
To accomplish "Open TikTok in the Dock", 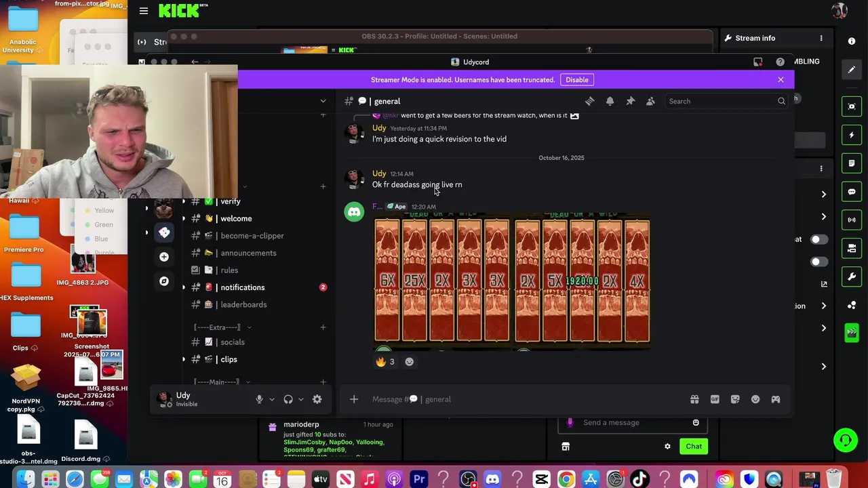I will tap(639, 479).
